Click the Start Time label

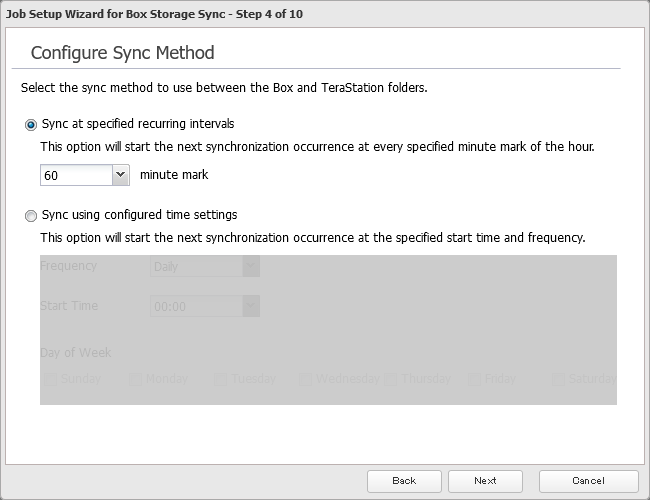(x=69, y=306)
